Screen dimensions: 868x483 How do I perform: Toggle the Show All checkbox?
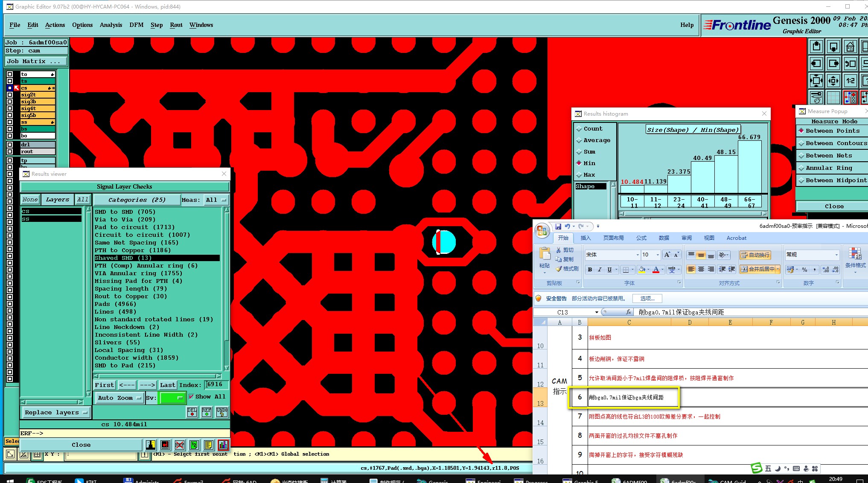click(191, 396)
